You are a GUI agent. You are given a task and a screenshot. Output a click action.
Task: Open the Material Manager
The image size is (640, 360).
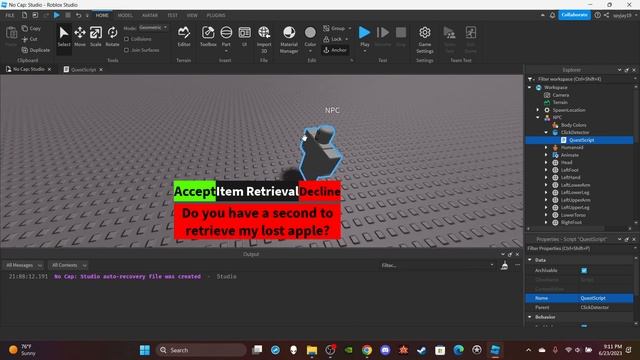pyautogui.click(x=289, y=39)
